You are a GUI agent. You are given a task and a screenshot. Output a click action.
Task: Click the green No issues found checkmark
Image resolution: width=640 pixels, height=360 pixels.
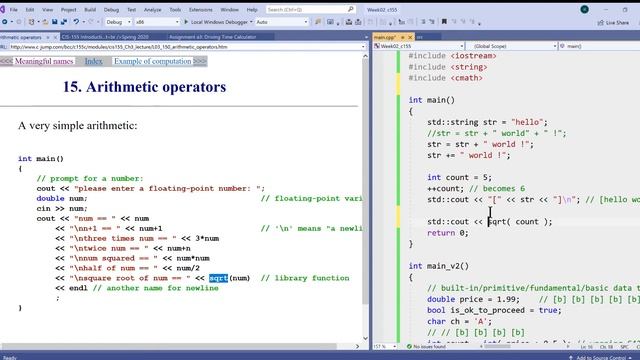pyautogui.click(x=409, y=347)
